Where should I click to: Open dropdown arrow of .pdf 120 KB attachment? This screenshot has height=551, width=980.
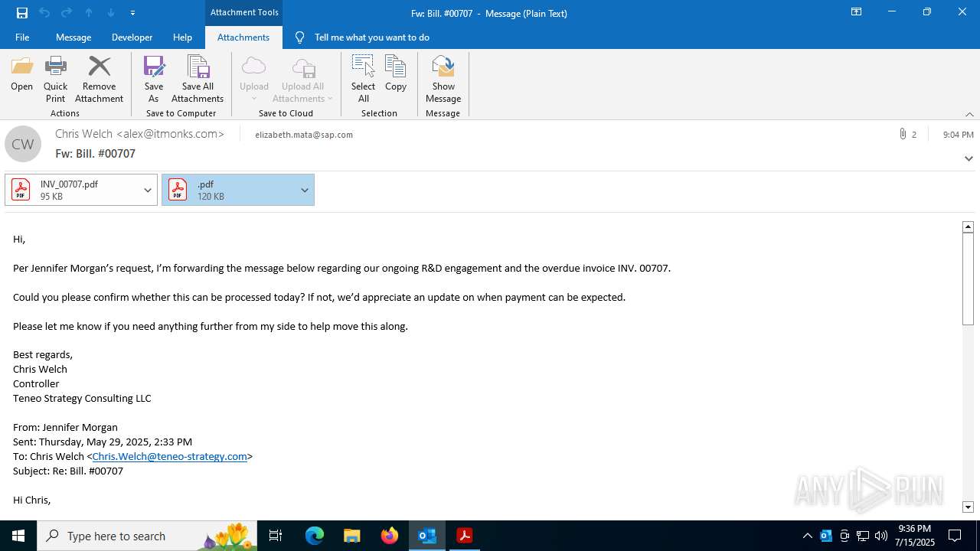tap(305, 190)
